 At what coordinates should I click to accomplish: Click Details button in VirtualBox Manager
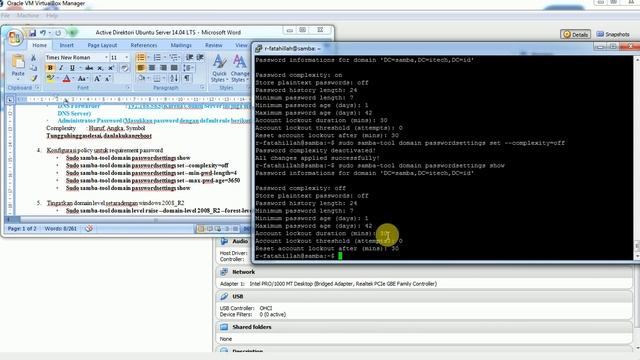[576, 35]
